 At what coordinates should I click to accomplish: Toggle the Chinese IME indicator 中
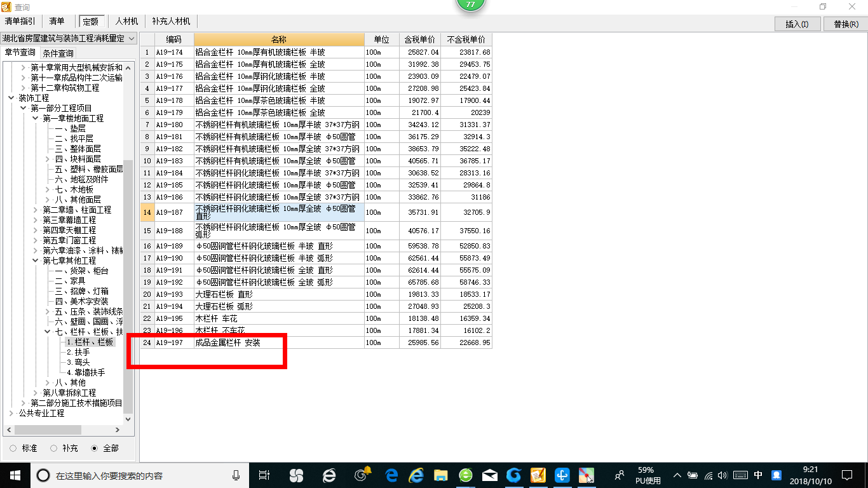pyautogui.click(x=758, y=475)
